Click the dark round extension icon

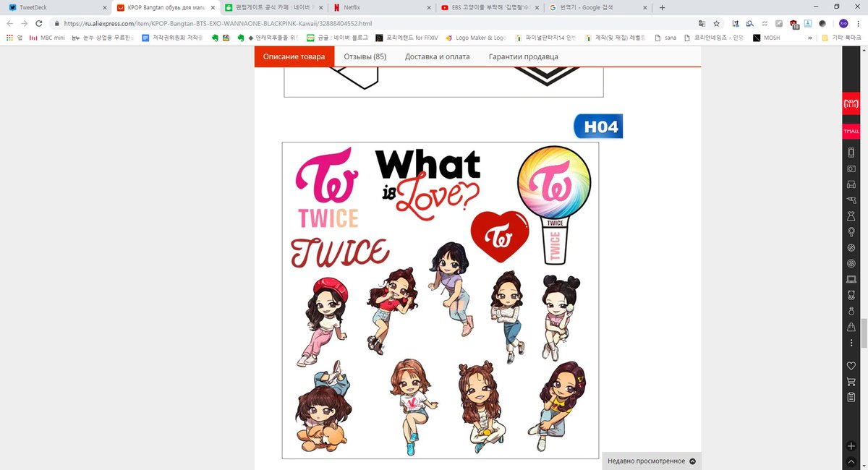tap(822, 23)
